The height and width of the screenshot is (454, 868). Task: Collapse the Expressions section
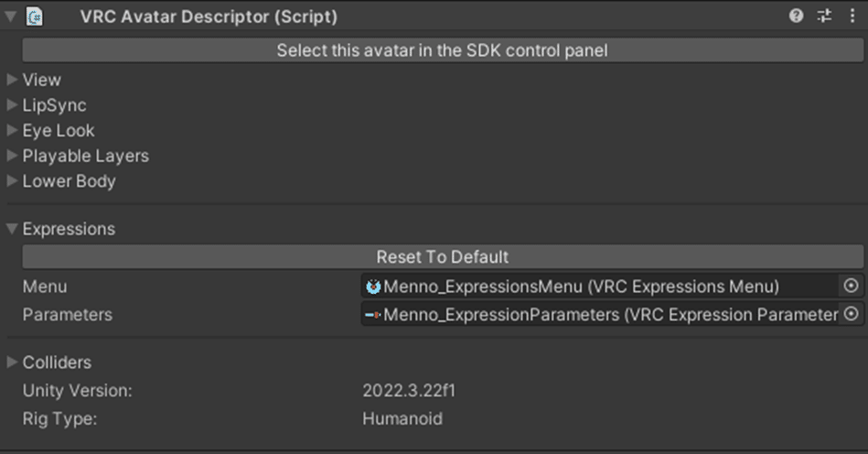[12, 229]
